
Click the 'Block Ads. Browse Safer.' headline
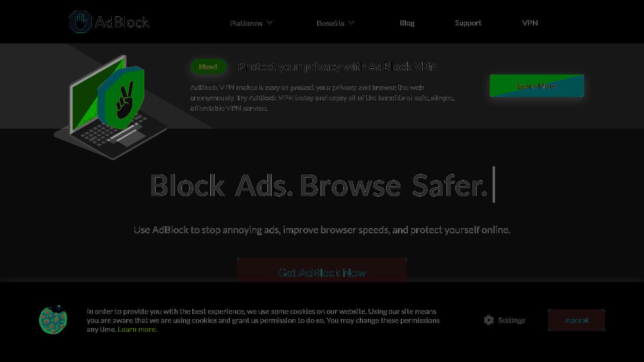pyautogui.click(x=319, y=185)
